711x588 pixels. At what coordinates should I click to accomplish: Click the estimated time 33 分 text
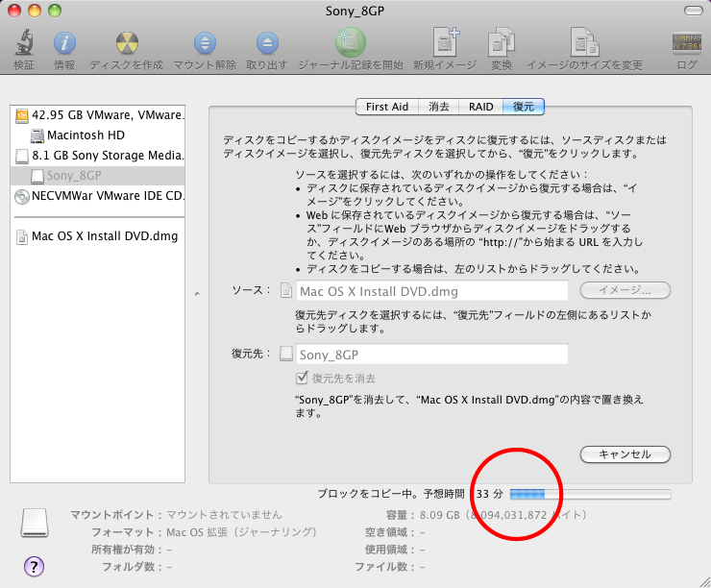tap(490, 494)
